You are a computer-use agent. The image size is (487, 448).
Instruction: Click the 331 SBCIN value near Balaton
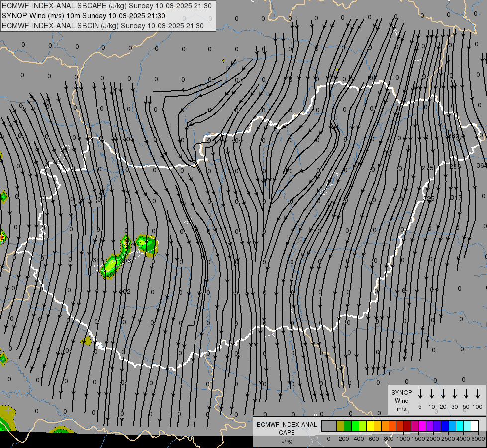tap(98, 260)
